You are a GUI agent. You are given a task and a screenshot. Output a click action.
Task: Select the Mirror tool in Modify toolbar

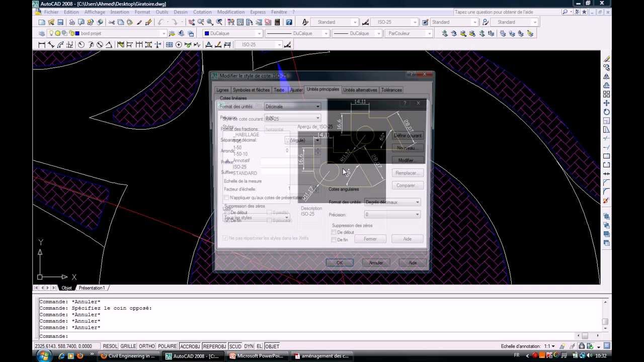point(606,76)
